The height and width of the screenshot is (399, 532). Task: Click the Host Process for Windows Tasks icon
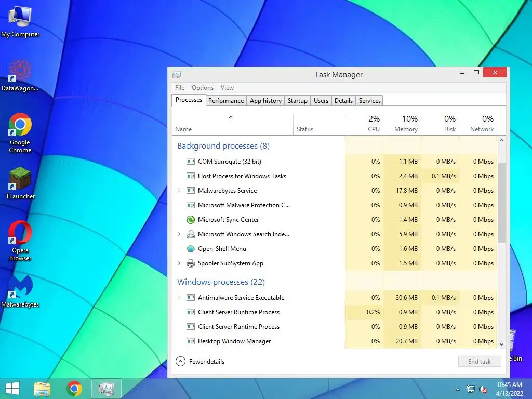[x=191, y=176]
